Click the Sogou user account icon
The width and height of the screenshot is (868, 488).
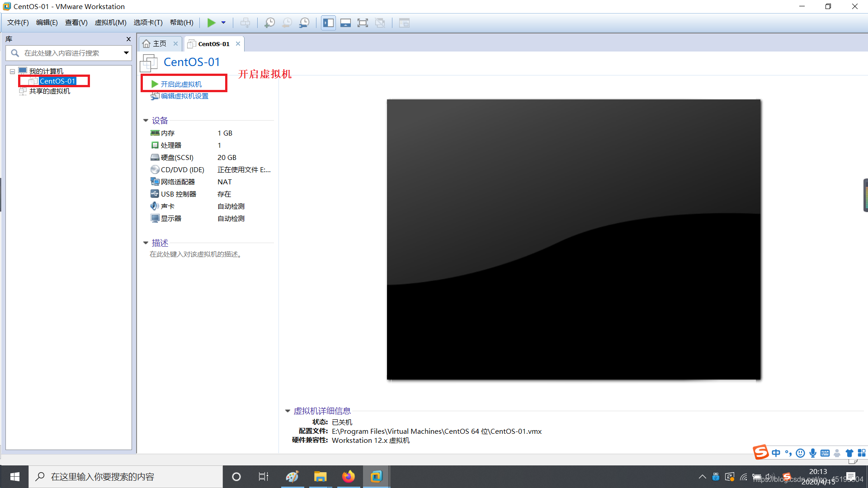[837, 453]
